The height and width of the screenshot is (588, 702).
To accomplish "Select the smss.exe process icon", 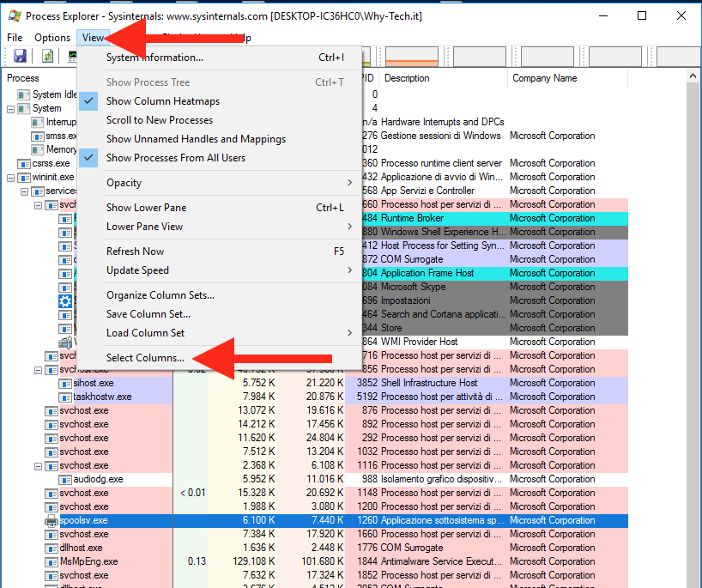I will pos(37,136).
